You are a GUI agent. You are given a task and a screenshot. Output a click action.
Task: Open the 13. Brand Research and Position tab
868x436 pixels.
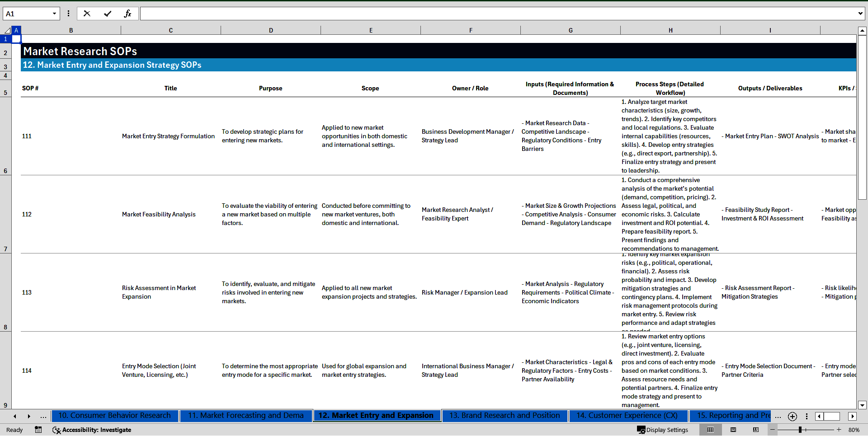coord(504,416)
